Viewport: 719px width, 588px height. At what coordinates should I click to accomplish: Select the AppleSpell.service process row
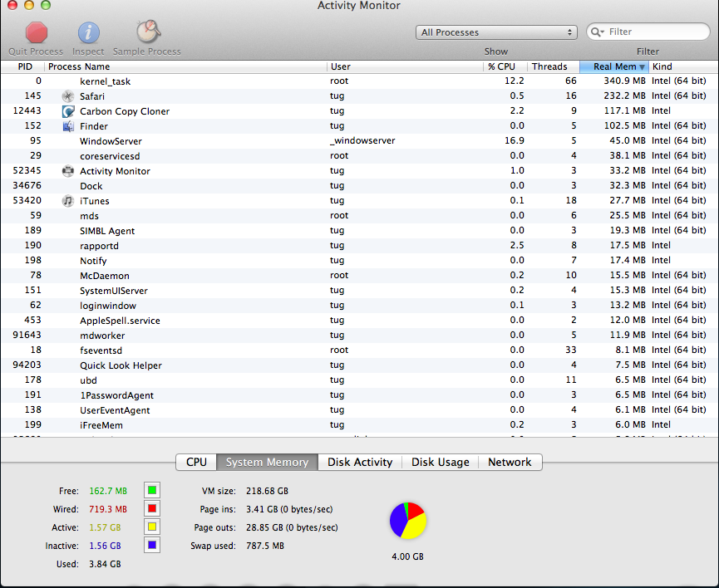[x=359, y=321]
